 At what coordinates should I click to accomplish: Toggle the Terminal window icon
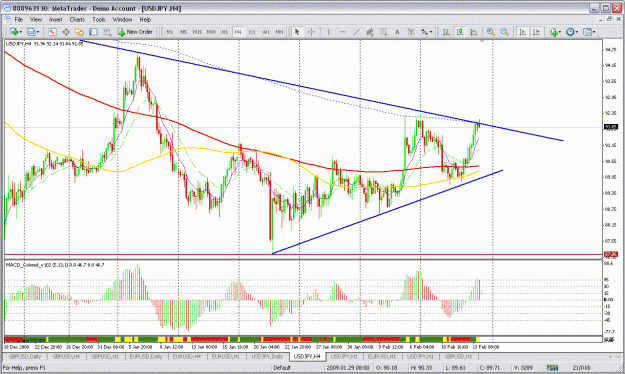pos(93,32)
